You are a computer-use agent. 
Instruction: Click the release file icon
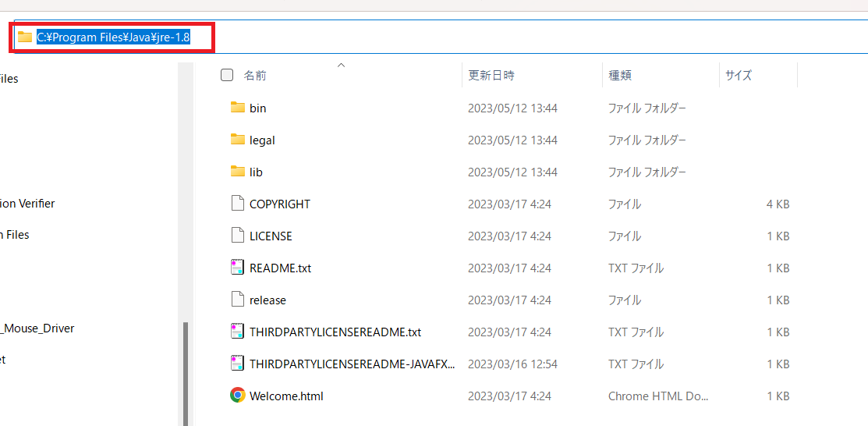pyautogui.click(x=238, y=300)
